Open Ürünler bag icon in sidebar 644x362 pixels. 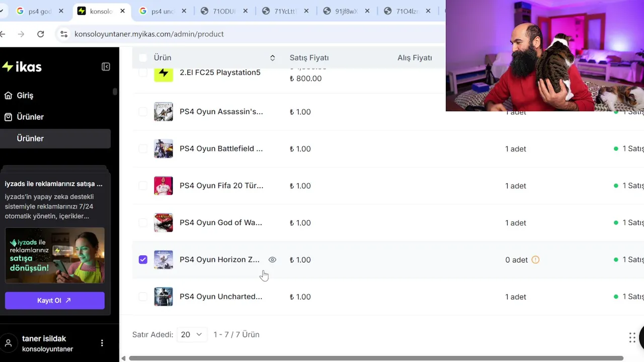point(8,117)
